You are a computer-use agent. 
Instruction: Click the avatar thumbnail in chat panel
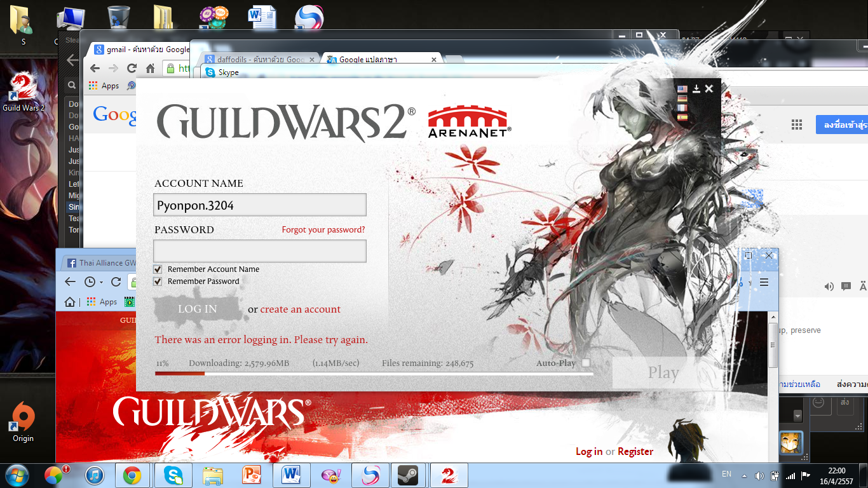[792, 442]
